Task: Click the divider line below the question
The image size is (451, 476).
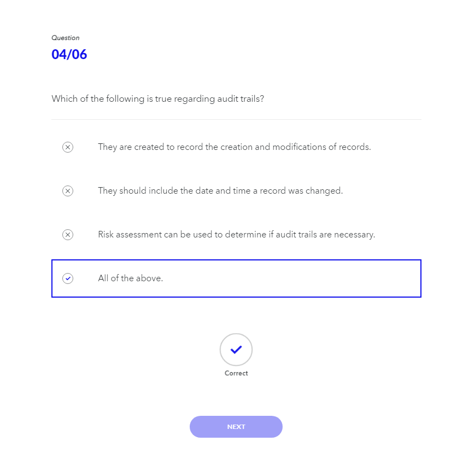Action: (236, 119)
